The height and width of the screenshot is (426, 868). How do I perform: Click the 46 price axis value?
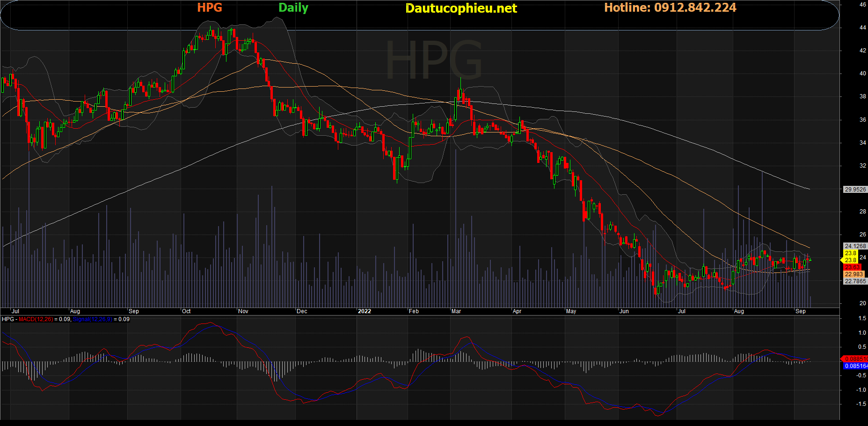tap(863, 5)
